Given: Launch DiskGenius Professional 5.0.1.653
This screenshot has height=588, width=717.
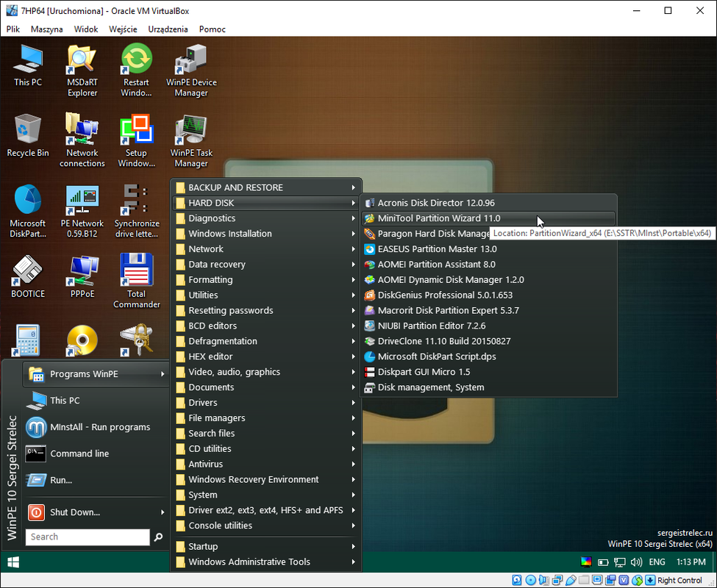Looking at the screenshot, I should point(488,295).
